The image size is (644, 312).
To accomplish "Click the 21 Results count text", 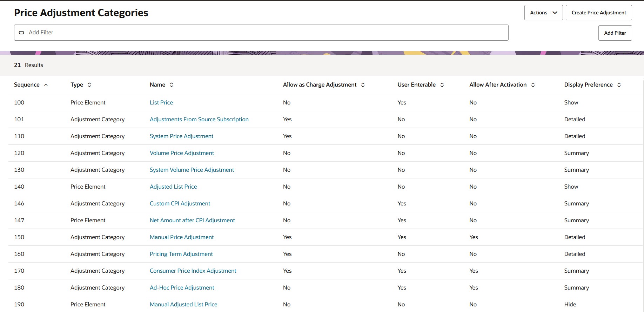I will (x=28, y=65).
